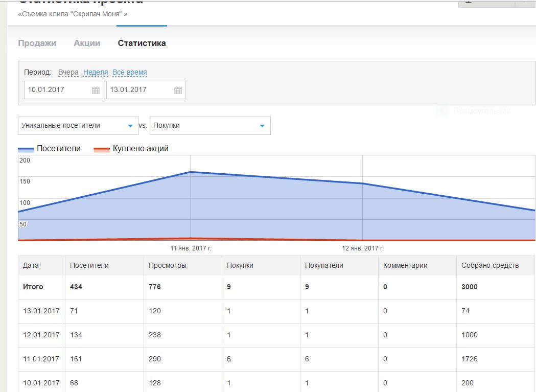The image size is (536, 392).
Task: Open calendar picker for start date 10.01.2017
Action: click(96, 90)
